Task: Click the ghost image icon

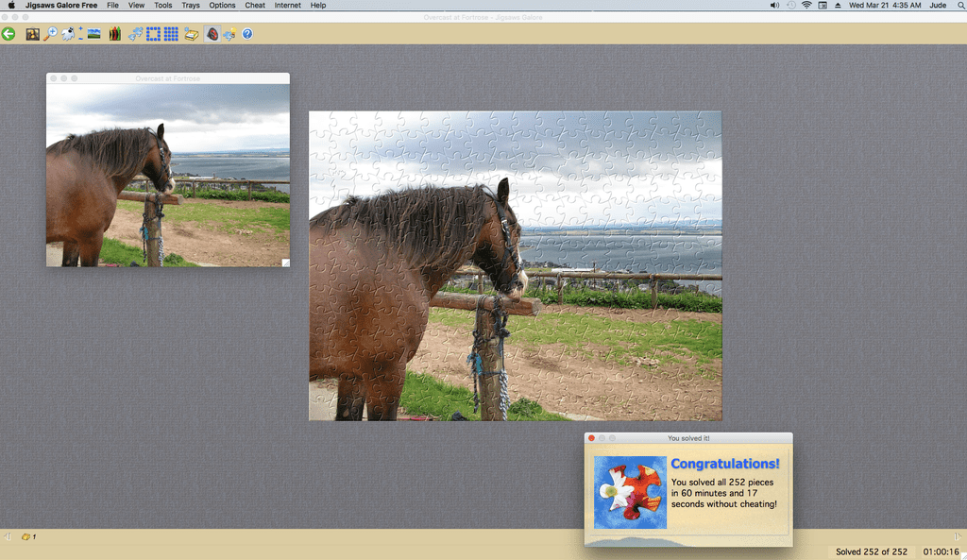Action: point(70,34)
